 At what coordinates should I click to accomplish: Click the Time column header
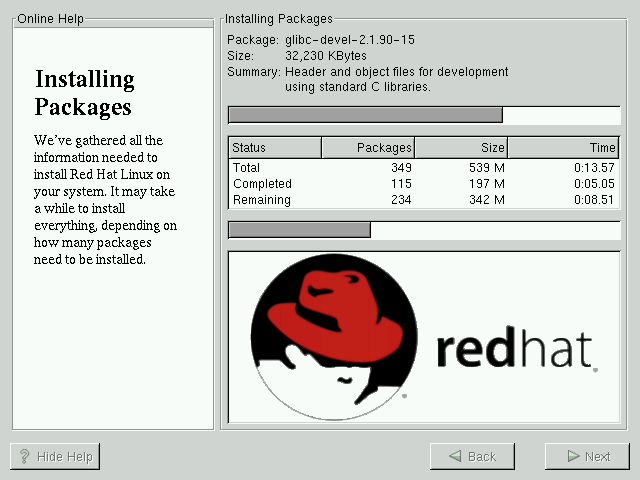pos(563,148)
